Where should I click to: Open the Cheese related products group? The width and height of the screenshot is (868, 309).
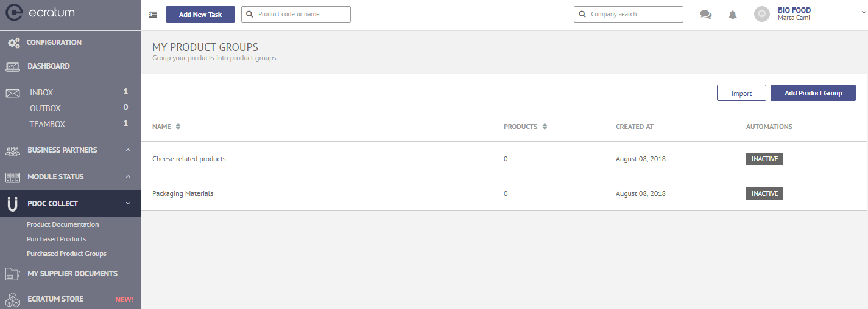189,159
